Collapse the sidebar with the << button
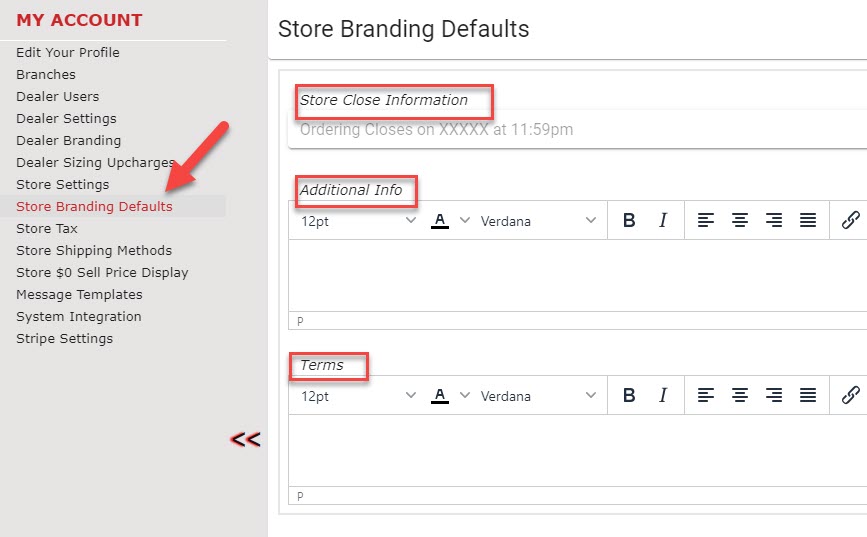Image resolution: width=867 pixels, height=537 pixels. [245, 440]
